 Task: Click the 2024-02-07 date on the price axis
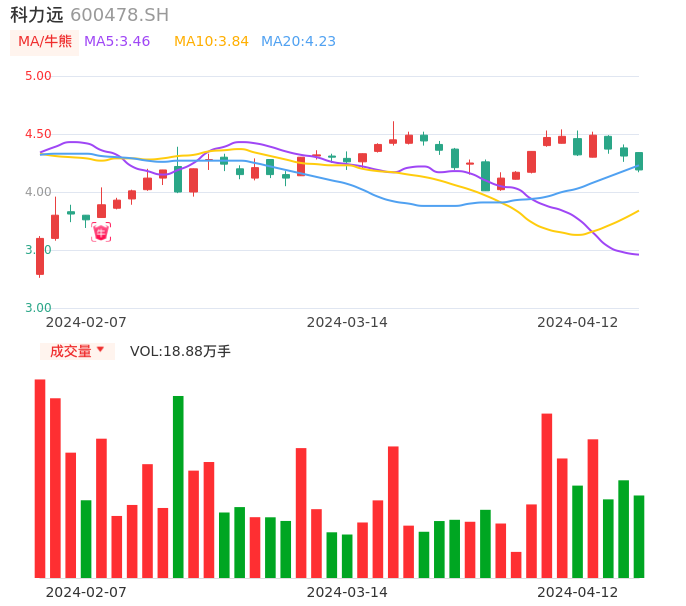[x=86, y=322]
